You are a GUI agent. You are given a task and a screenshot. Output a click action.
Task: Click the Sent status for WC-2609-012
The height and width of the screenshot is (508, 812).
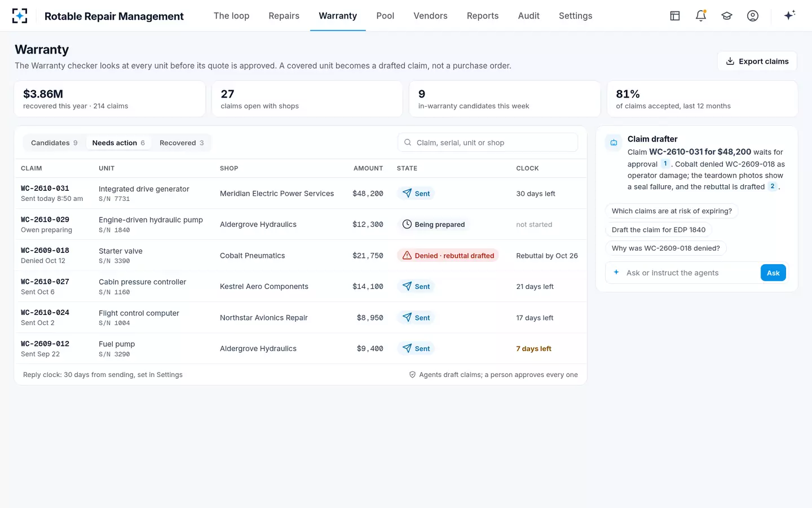point(416,349)
